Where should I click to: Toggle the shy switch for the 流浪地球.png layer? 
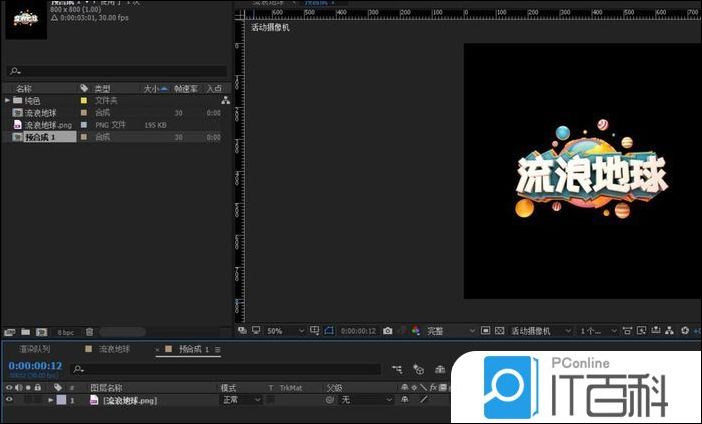point(405,399)
